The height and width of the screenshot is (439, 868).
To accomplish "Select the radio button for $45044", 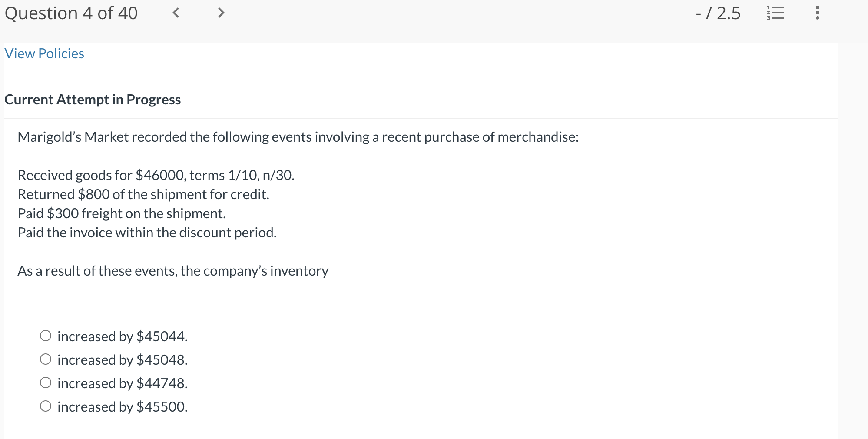I will [46, 336].
